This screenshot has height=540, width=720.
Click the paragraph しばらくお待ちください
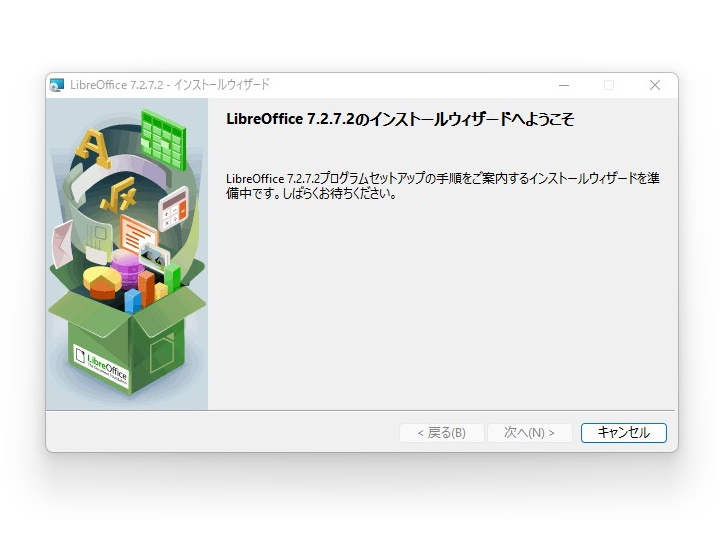point(339,194)
